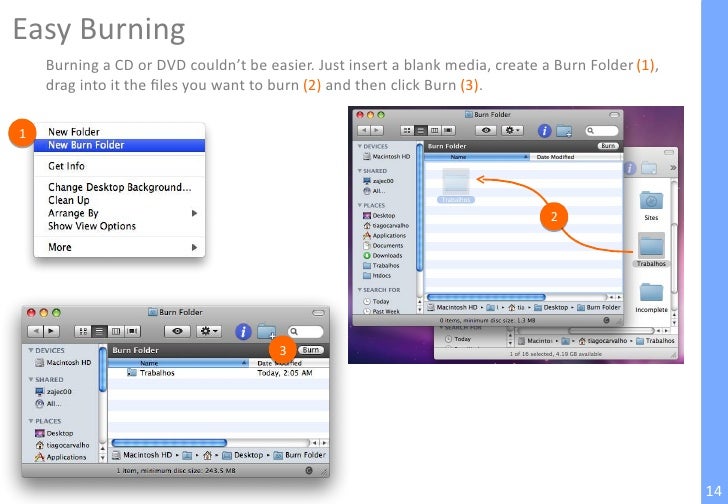Screen dimensions: 728x504
Task: Click burn status icon in status bar of window listing Trabalhos
Action: pos(309,471)
